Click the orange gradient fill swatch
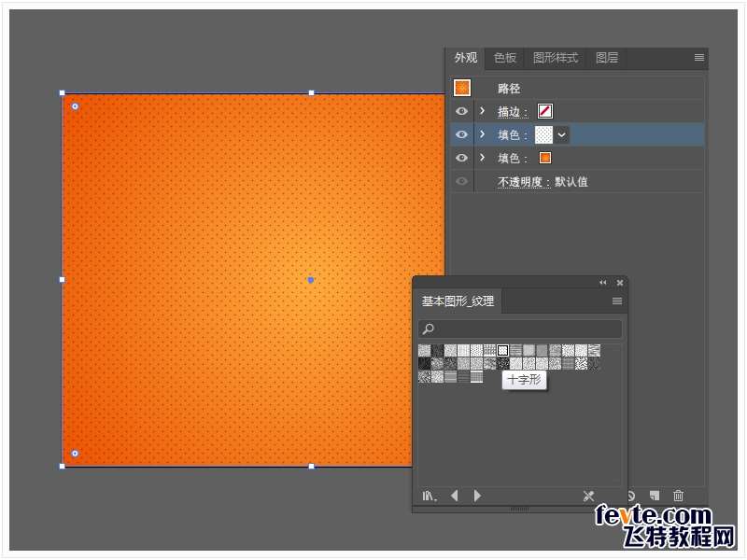 (545, 158)
